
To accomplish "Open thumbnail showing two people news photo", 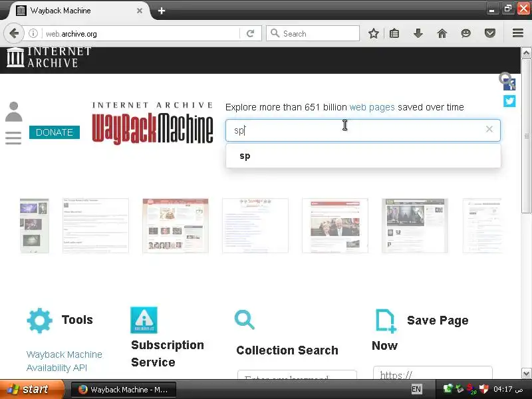I will coord(335,225).
